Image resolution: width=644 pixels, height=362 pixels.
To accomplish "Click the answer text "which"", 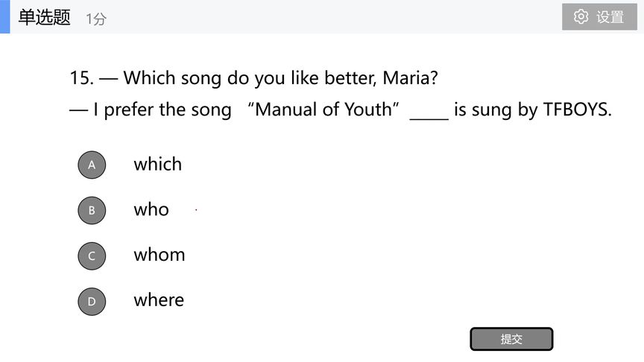I will (157, 165).
